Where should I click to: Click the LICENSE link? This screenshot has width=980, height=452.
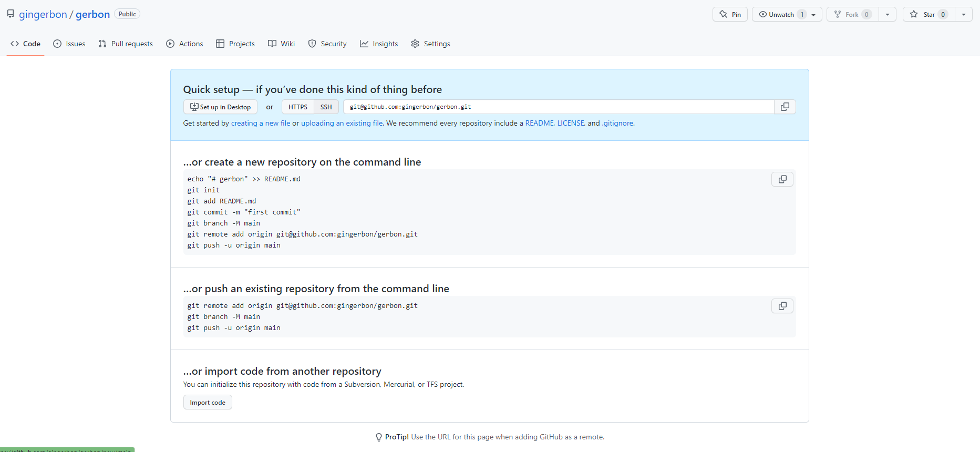coord(571,123)
